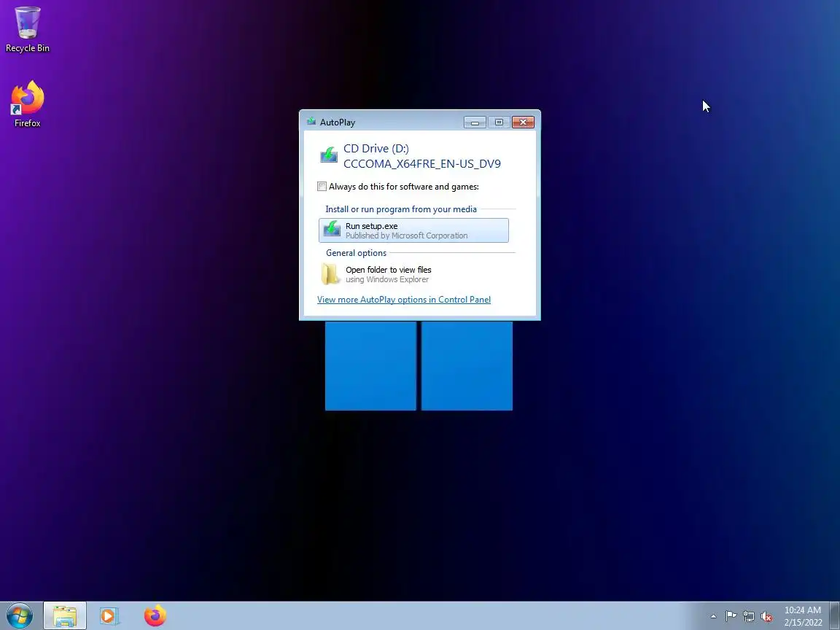The width and height of the screenshot is (840, 630).
Task: Maximize the AutoPlay dialog
Action: pyautogui.click(x=499, y=122)
